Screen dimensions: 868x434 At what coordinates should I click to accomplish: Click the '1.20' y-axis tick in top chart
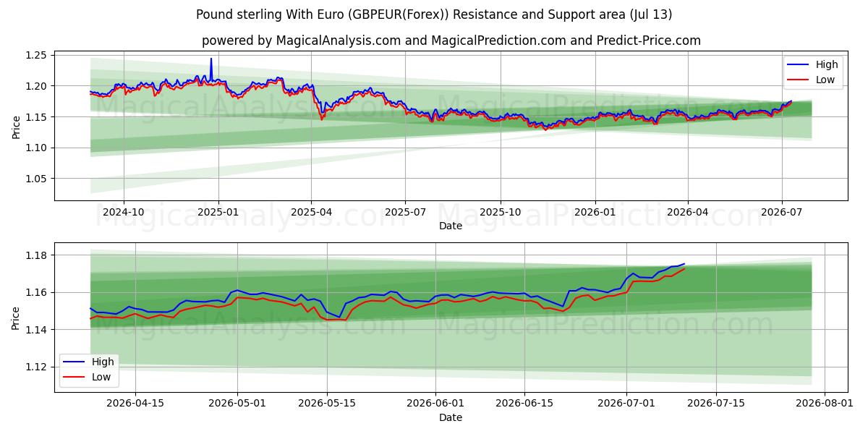pos(38,86)
